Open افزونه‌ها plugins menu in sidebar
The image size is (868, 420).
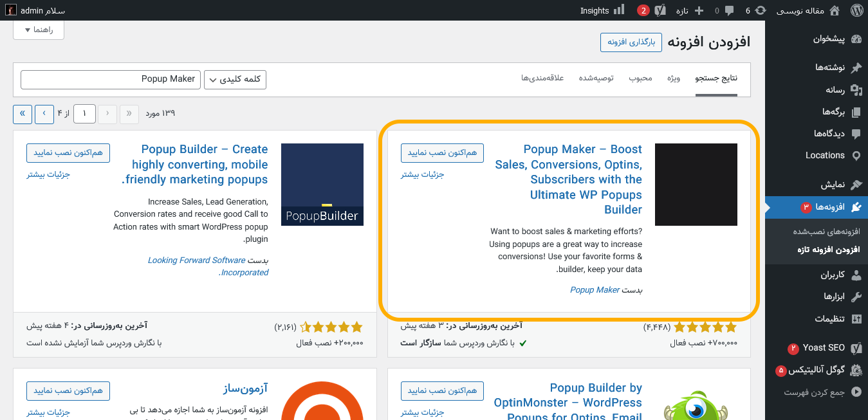pyautogui.click(x=817, y=206)
